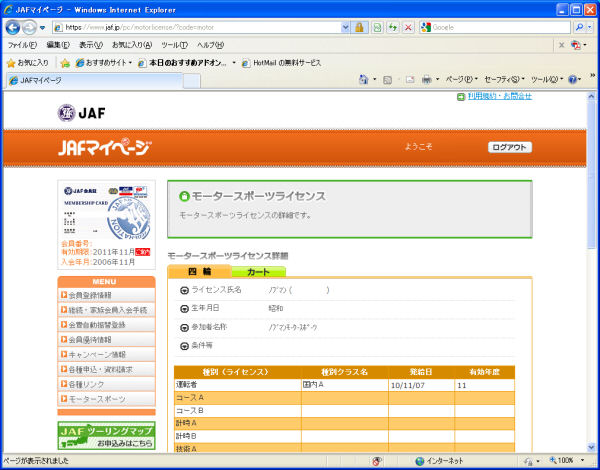Open the セーフティ(S) dropdown menu
The image size is (600, 470).
[503, 79]
